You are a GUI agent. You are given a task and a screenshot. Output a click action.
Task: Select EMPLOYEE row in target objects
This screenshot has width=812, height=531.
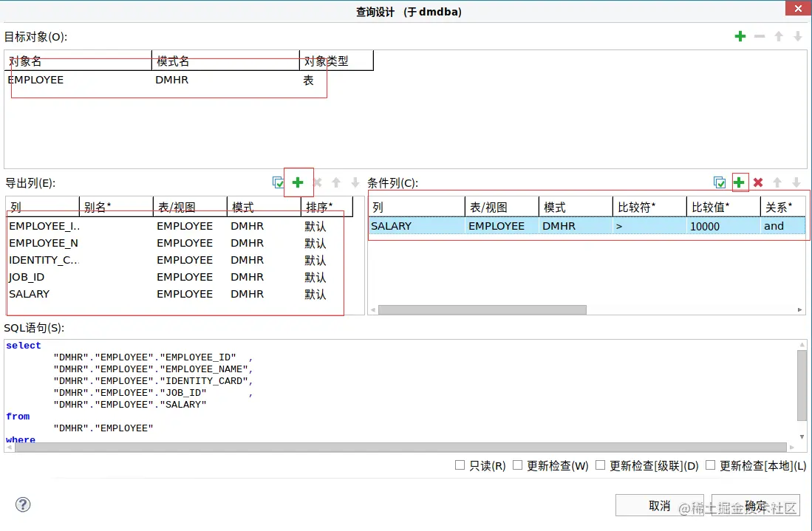pos(188,80)
